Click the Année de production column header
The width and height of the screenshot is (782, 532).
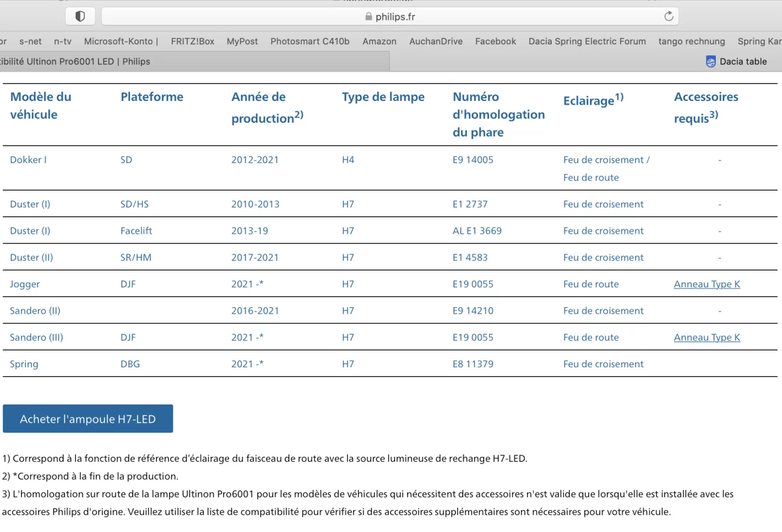(267, 107)
